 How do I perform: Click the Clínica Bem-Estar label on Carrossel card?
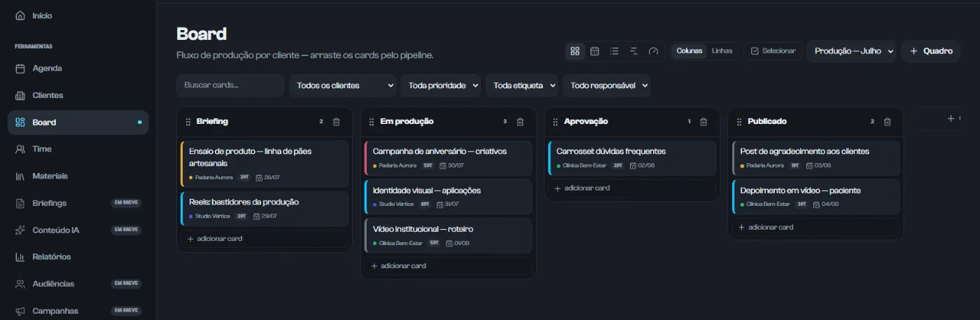pyautogui.click(x=585, y=166)
